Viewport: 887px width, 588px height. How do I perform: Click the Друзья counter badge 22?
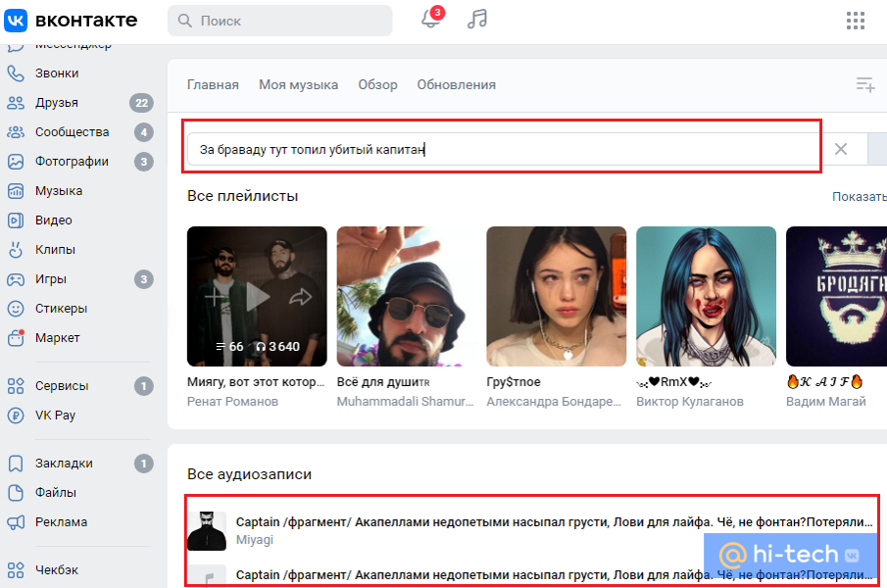[141, 102]
